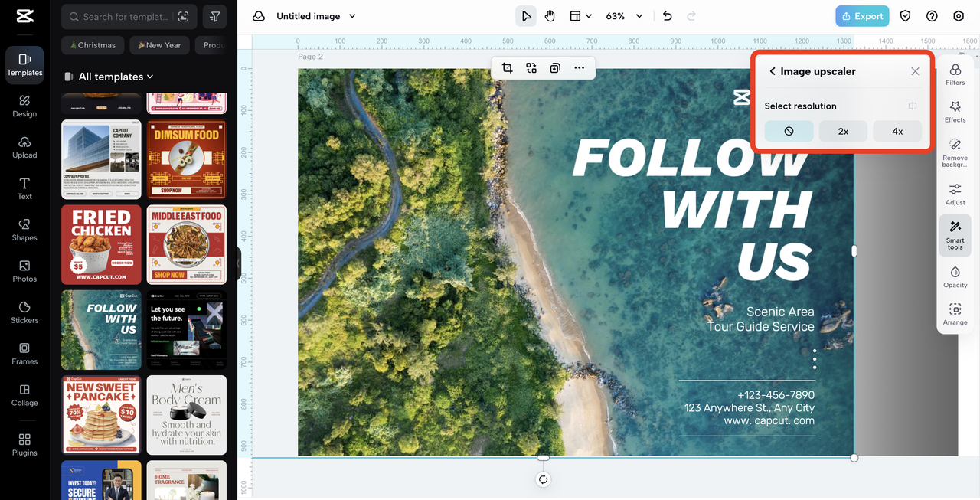980x500 pixels.
Task: Open the Adjust panel
Action: tap(955, 194)
